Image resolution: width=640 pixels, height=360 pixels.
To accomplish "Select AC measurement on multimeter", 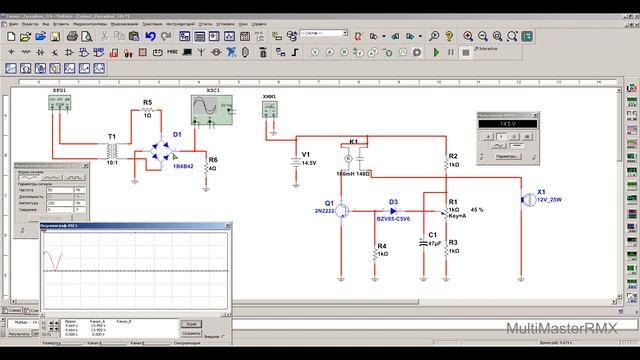I will pyautogui.click(x=498, y=146).
